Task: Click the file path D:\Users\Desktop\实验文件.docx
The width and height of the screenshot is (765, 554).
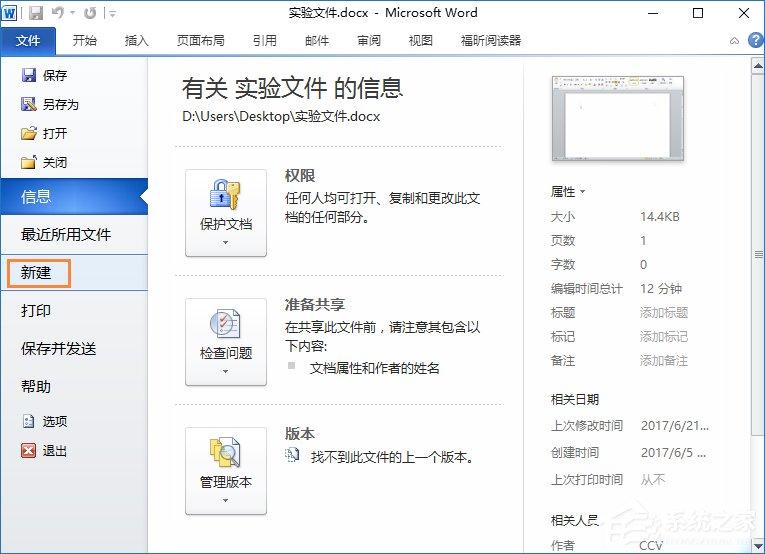Action: tap(281, 117)
